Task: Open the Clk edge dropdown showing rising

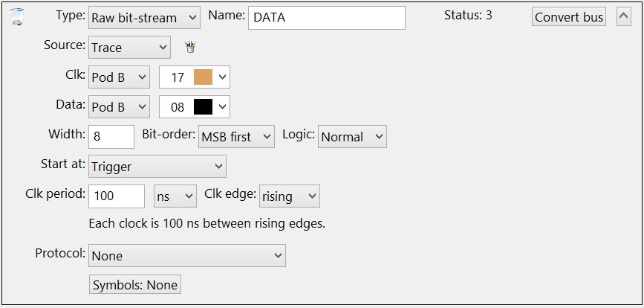Action: (x=290, y=196)
